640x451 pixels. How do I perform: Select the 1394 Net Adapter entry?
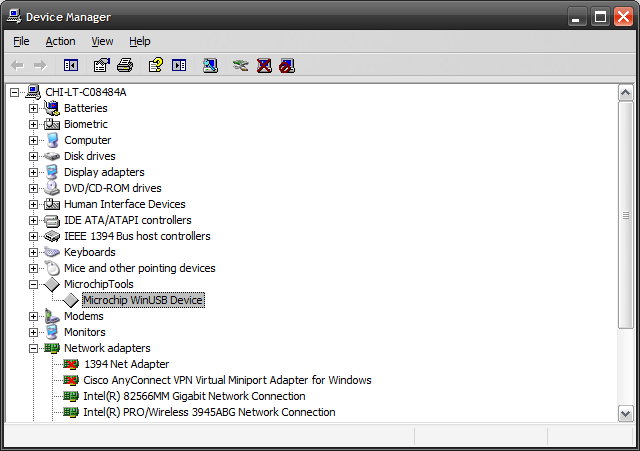pyautogui.click(x=127, y=364)
